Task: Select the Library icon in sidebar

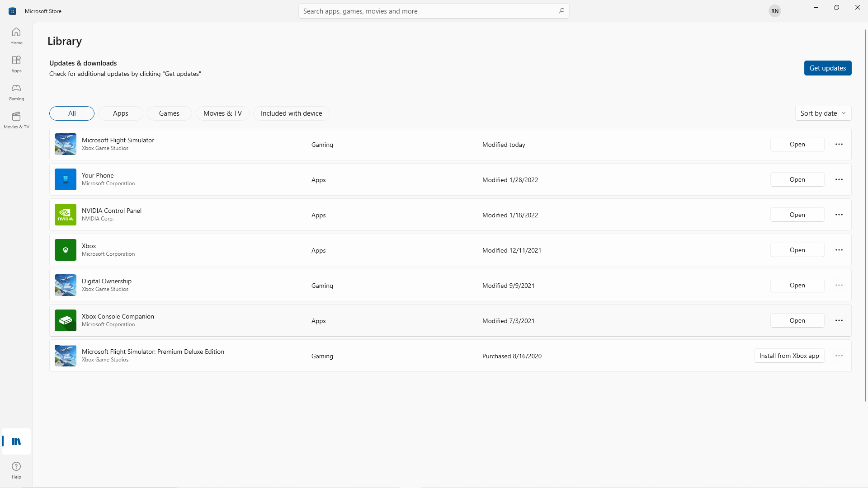Action: pyautogui.click(x=16, y=441)
